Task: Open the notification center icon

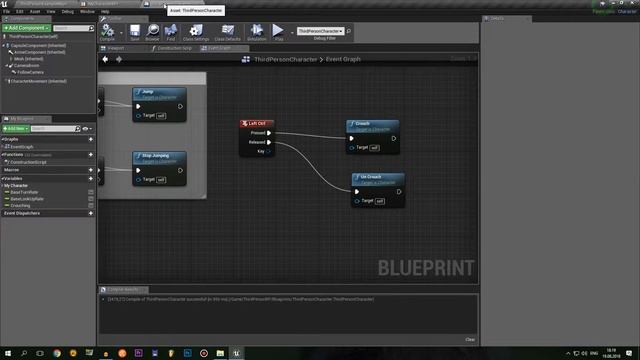Action: click(x=629, y=353)
